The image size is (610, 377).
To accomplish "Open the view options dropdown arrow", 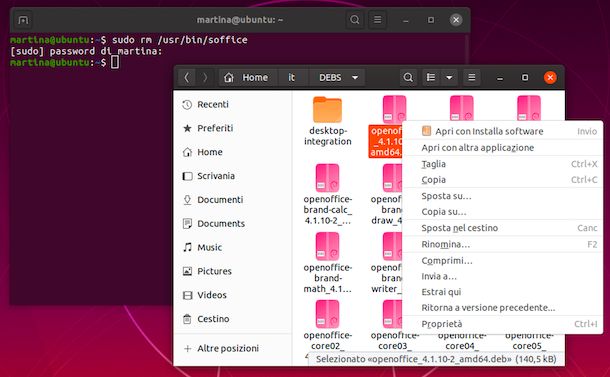I will 449,77.
